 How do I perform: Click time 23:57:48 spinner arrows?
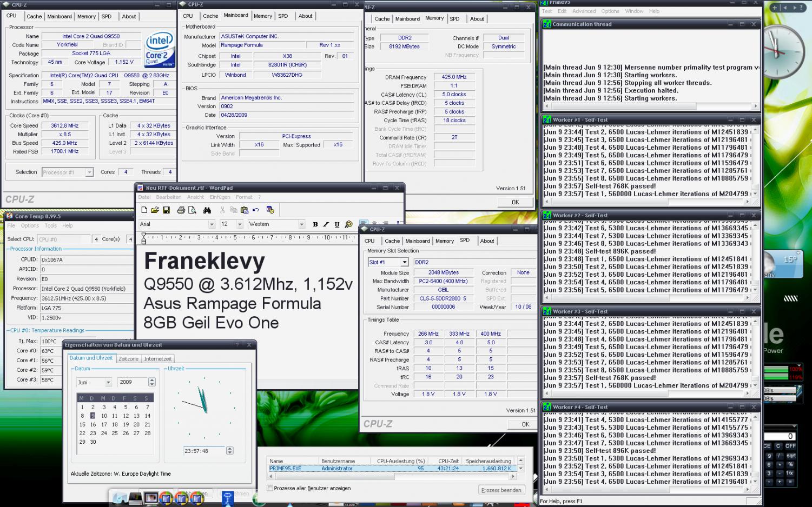coord(229,450)
